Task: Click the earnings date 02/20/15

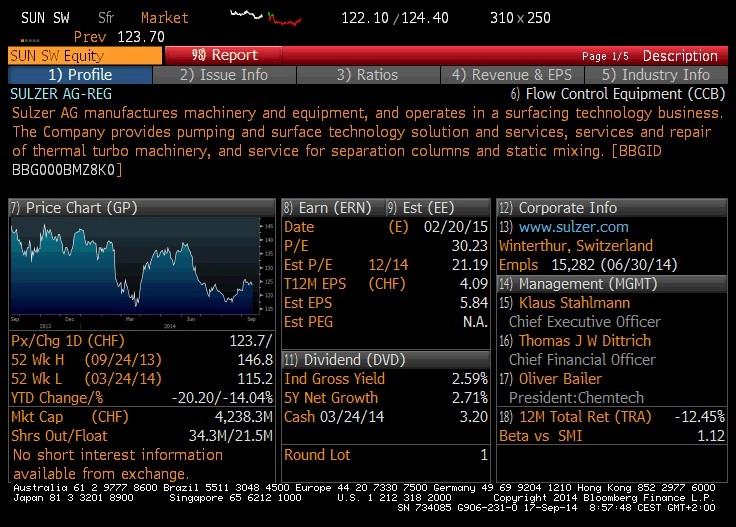Action: point(456,227)
